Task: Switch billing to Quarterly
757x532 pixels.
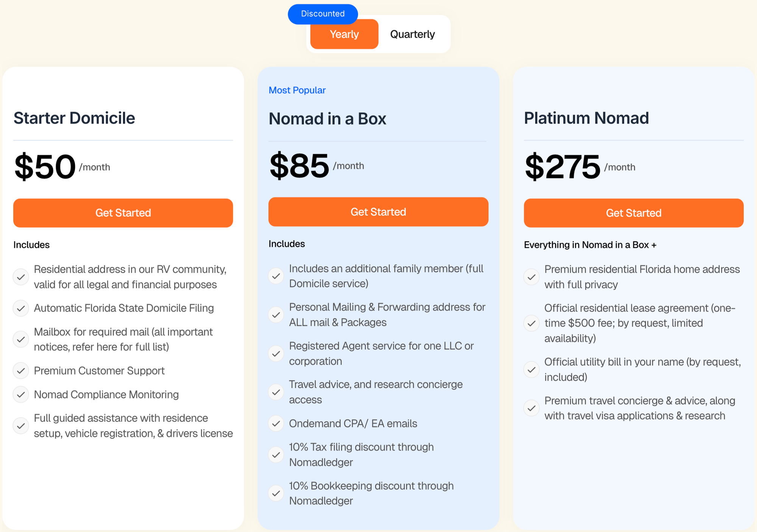Action: tap(412, 34)
